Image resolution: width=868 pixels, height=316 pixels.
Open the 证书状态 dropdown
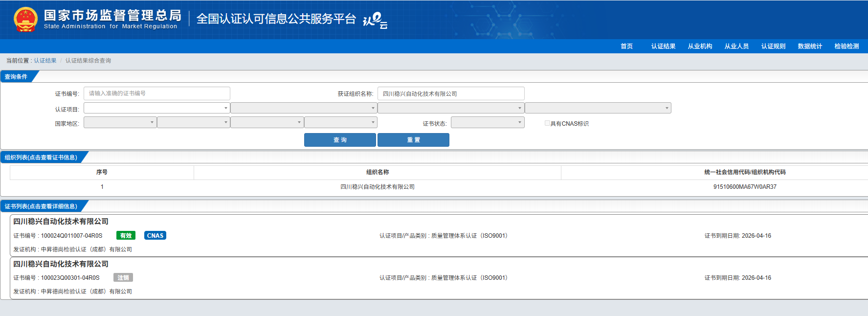click(488, 122)
